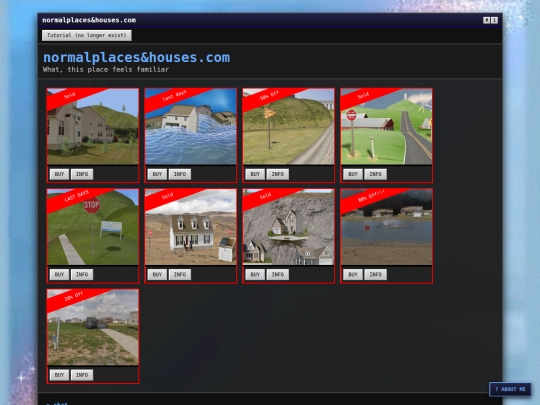Open the flooded house picture
The height and width of the screenshot is (405, 540).
pos(191,127)
